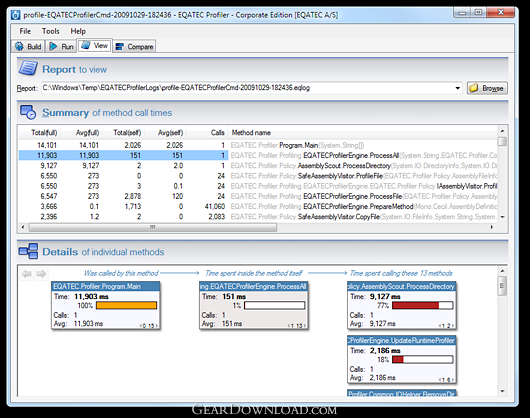Click the Browse button
530x418 pixels.
click(487, 88)
